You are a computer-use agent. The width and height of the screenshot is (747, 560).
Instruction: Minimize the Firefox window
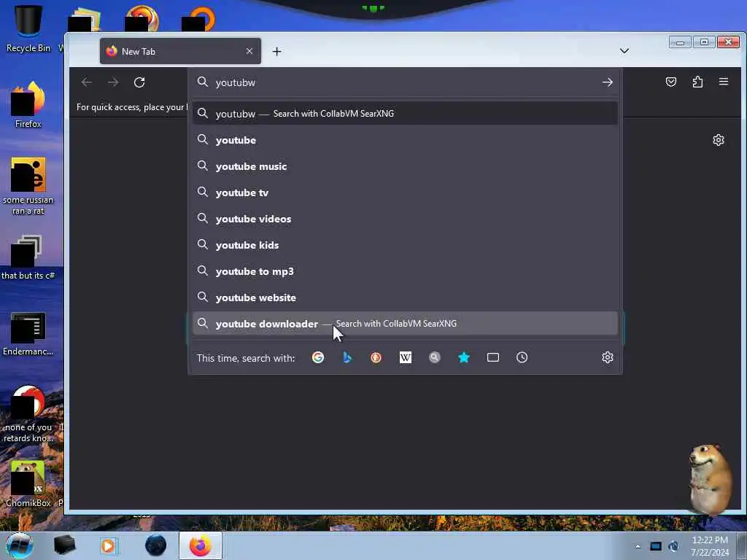point(680,42)
